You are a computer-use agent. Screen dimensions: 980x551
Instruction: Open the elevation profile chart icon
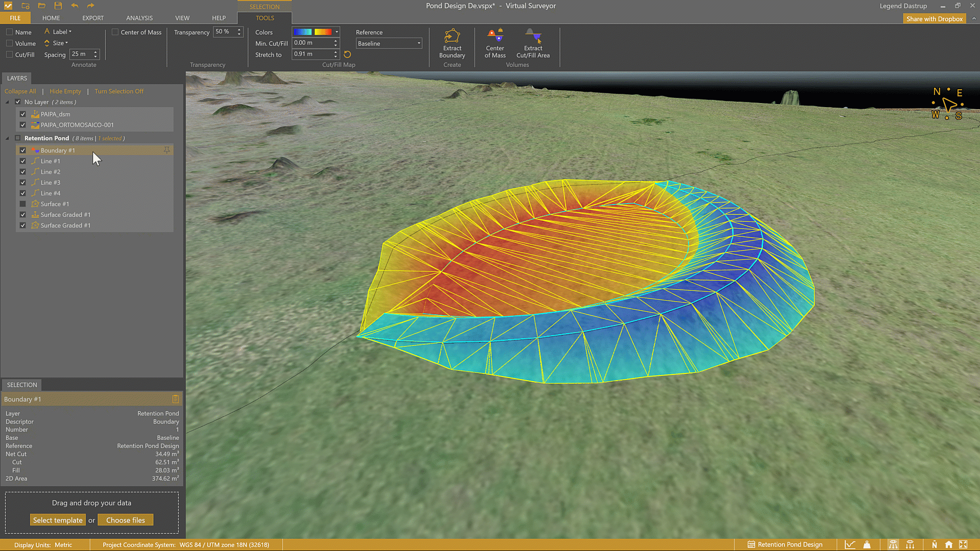click(850, 544)
